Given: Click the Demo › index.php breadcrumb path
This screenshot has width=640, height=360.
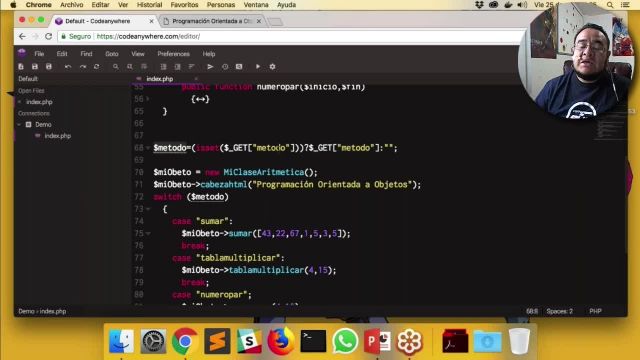Looking at the screenshot, I should point(42,311).
